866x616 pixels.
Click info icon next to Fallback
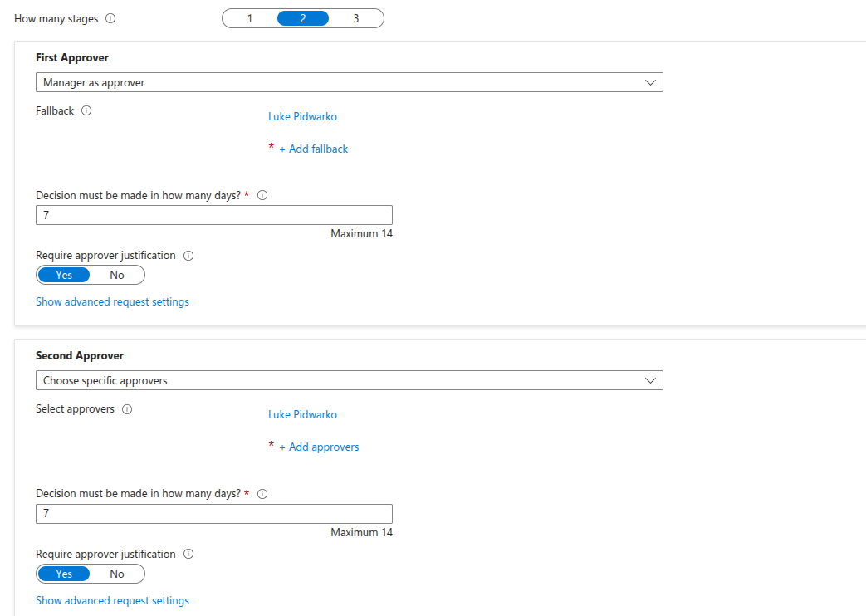click(x=86, y=110)
